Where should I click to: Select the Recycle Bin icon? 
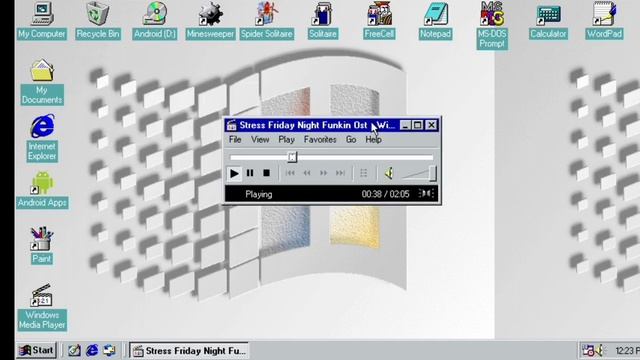98,20
